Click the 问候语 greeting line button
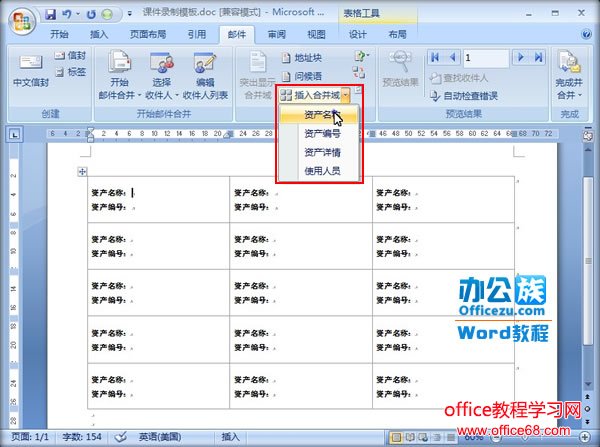Viewport: 600px width, 447px height. click(302, 76)
